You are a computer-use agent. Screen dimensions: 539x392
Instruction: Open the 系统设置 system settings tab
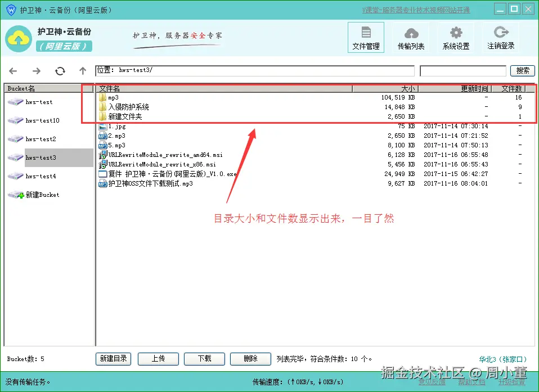(x=456, y=38)
